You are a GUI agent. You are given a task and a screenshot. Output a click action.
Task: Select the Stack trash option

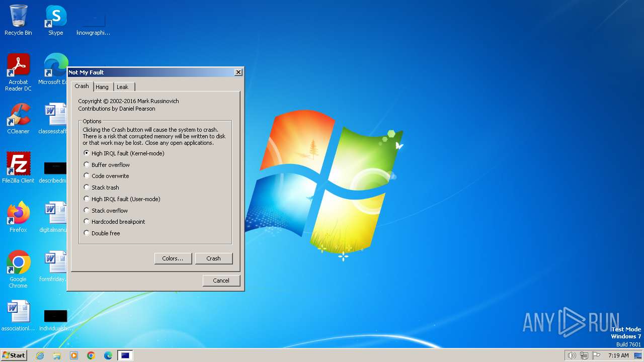[101, 188]
